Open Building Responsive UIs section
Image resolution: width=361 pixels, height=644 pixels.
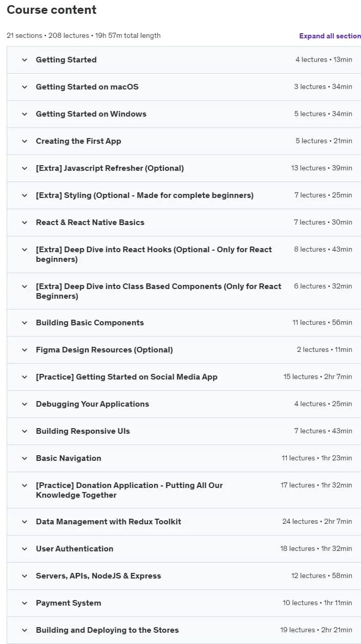184,431
